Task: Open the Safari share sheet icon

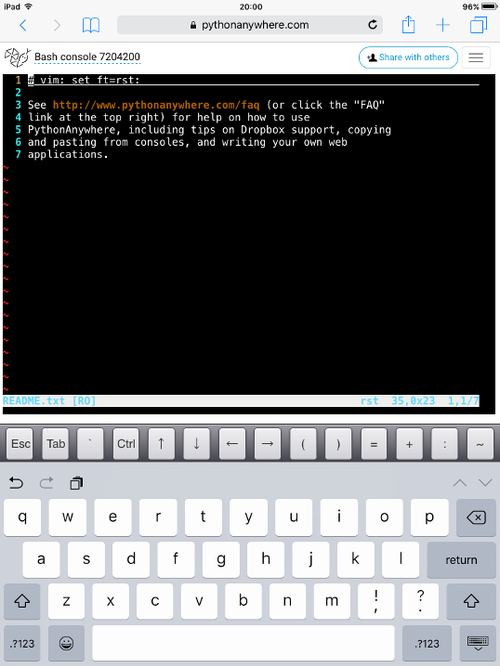Action: click(x=408, y=25)
